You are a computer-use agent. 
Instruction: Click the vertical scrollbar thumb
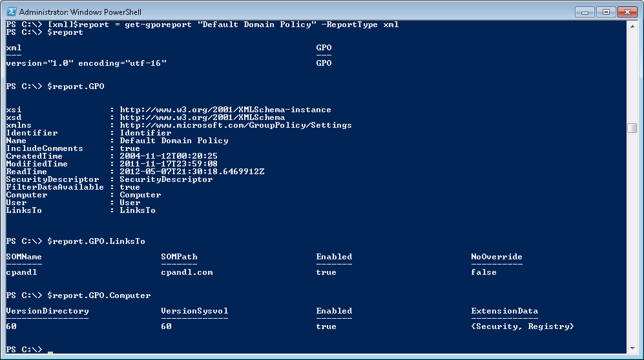(632, 128)
